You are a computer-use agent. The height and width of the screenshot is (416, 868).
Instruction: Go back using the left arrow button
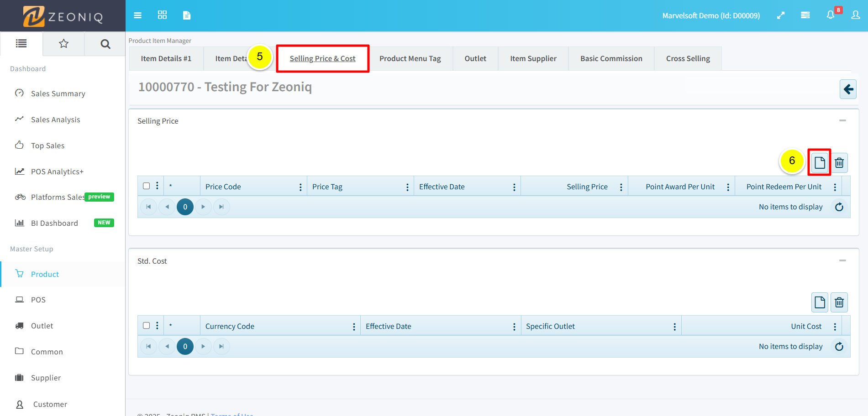click(848, 89)
